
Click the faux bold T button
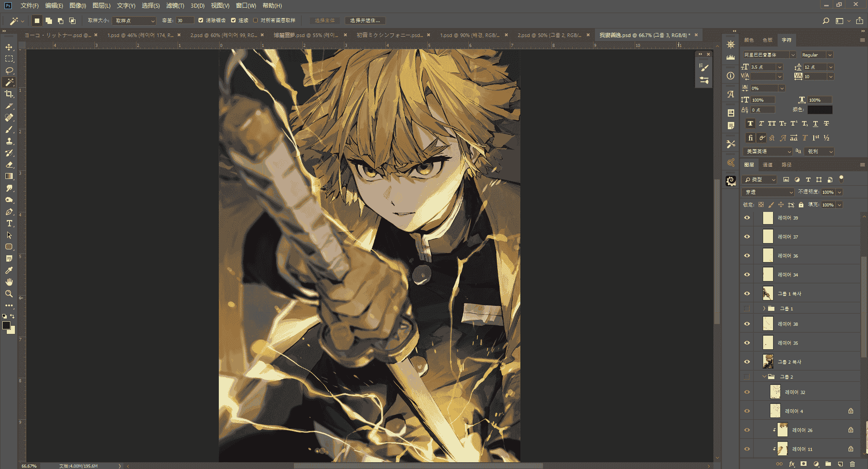(x=750, y=124)
